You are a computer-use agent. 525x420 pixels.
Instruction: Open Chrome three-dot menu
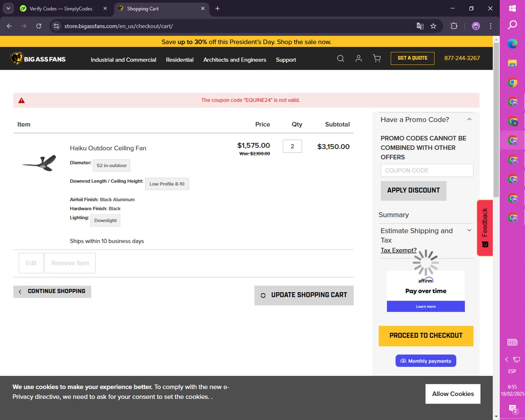click(x=491, y=26)
